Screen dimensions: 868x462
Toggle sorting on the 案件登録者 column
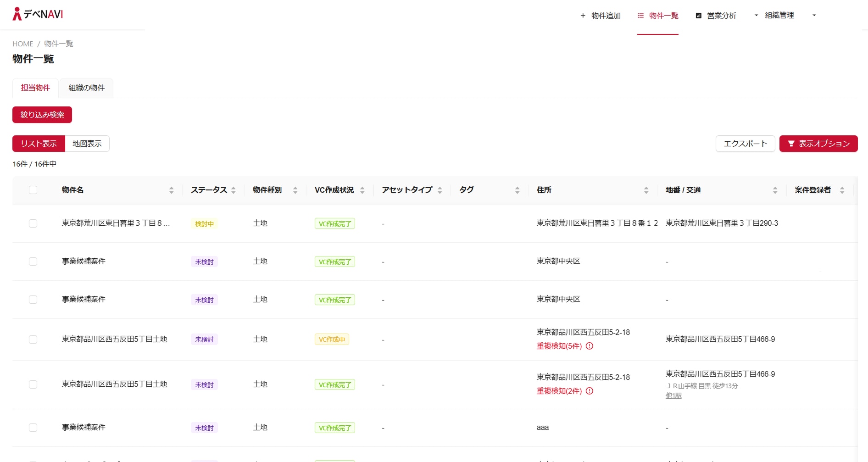842,189
